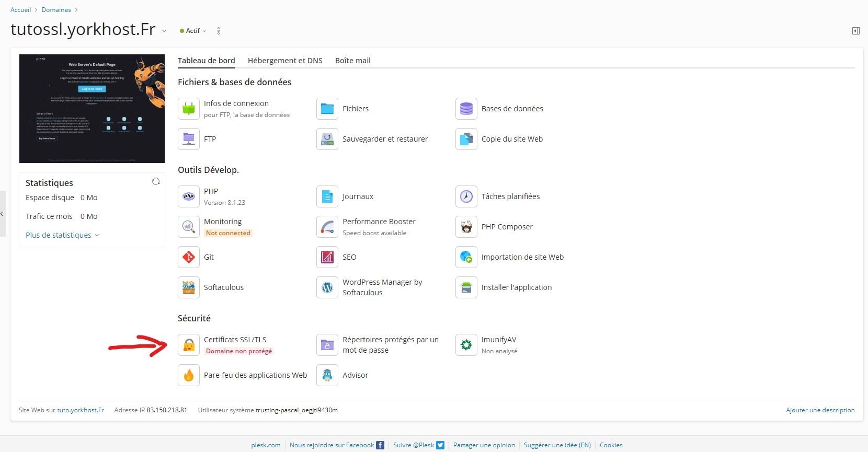Click the website preview thumbnail
This screenshot has height=452, width=868.
pos(92,109)
